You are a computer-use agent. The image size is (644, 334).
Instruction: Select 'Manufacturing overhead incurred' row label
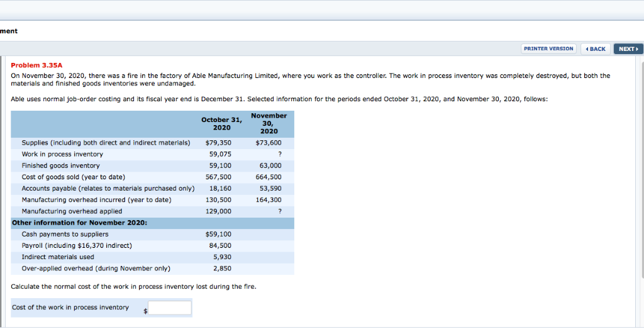point(96,200)
